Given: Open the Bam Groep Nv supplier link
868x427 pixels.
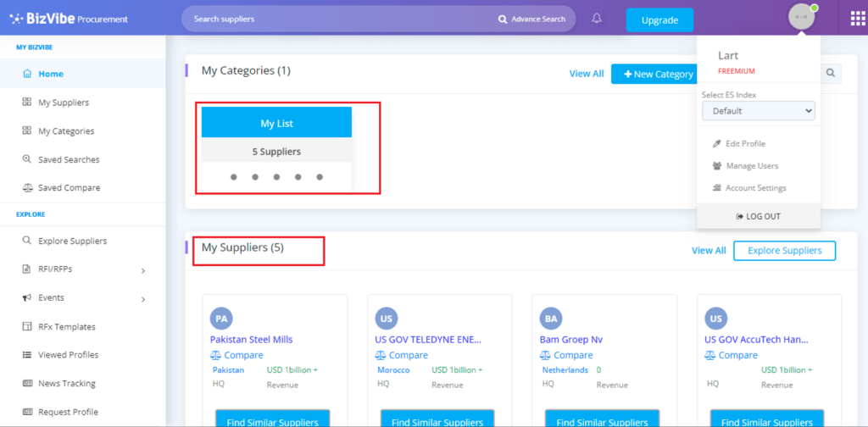Looking at the screenshot, I should pyautogui.click(x=571, y=340).
